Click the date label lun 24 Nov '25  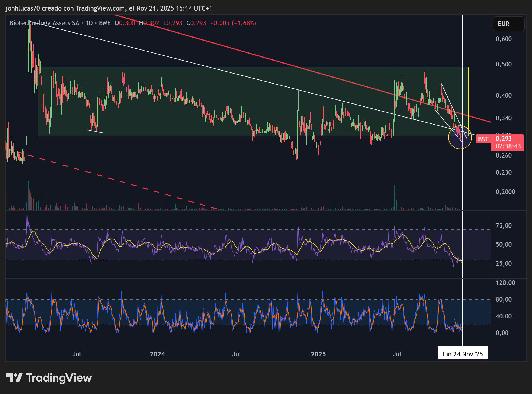click(462, 354)
